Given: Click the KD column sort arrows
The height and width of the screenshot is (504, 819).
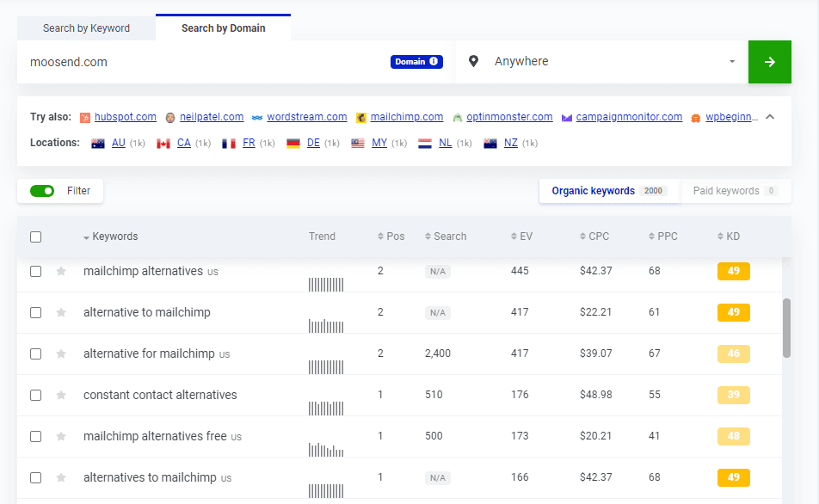Looking at the screenshot, I should coord(718,236).
